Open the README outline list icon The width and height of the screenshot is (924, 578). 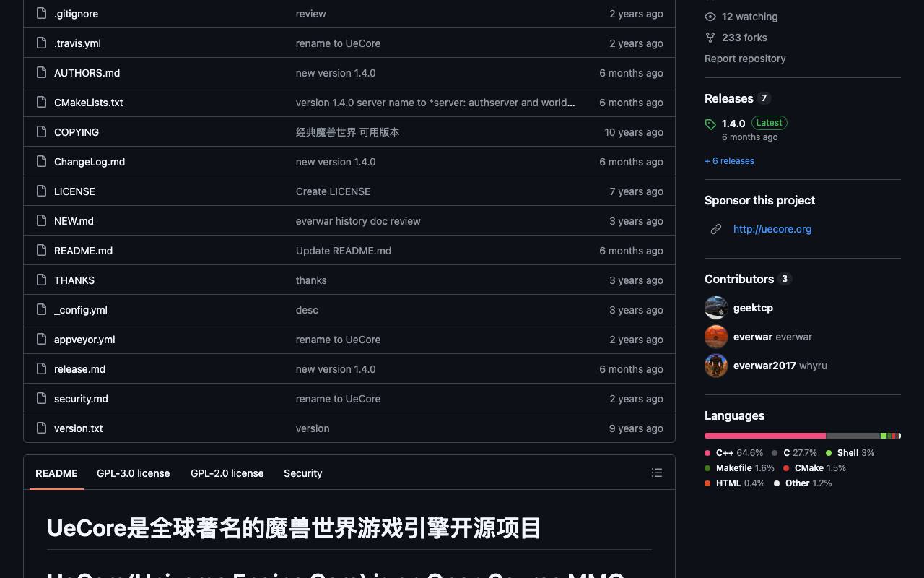tap(657, 473)
